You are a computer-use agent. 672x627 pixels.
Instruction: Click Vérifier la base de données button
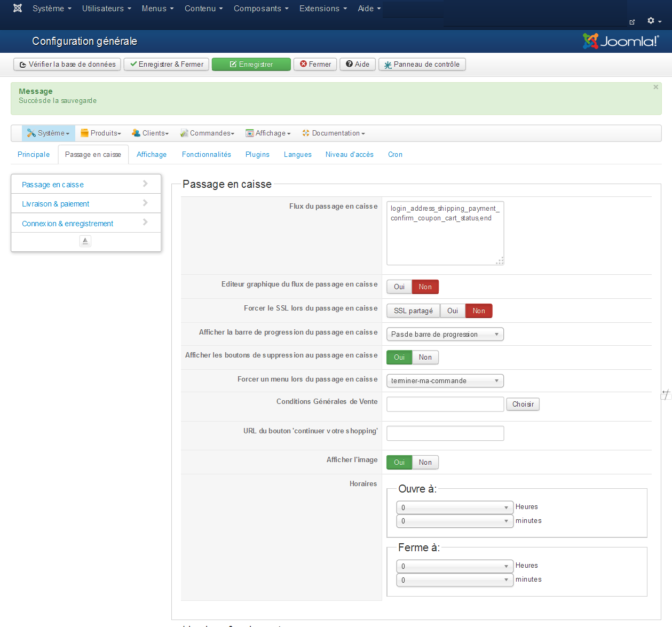[67, 64]
